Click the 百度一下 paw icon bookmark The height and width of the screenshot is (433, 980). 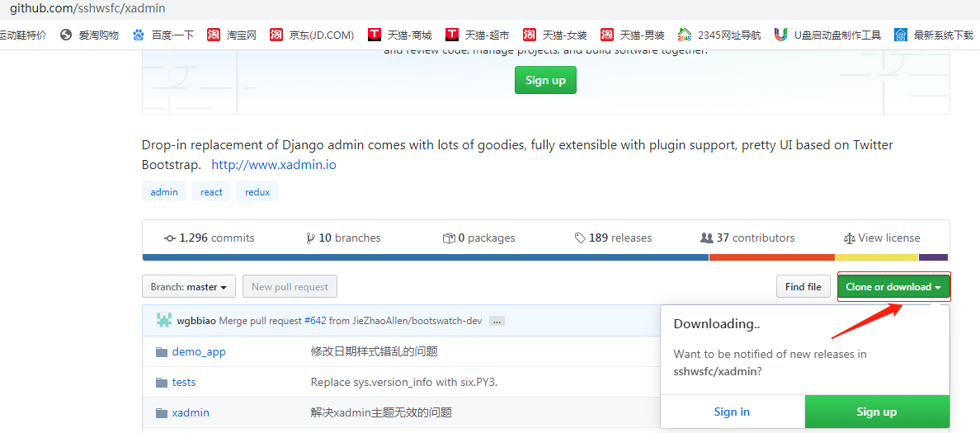[x=139, y=35]
